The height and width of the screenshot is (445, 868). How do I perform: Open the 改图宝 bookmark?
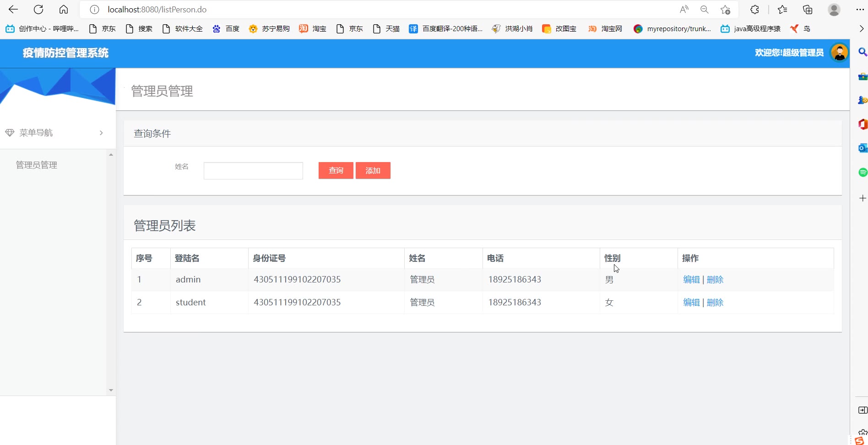(559, 29)
